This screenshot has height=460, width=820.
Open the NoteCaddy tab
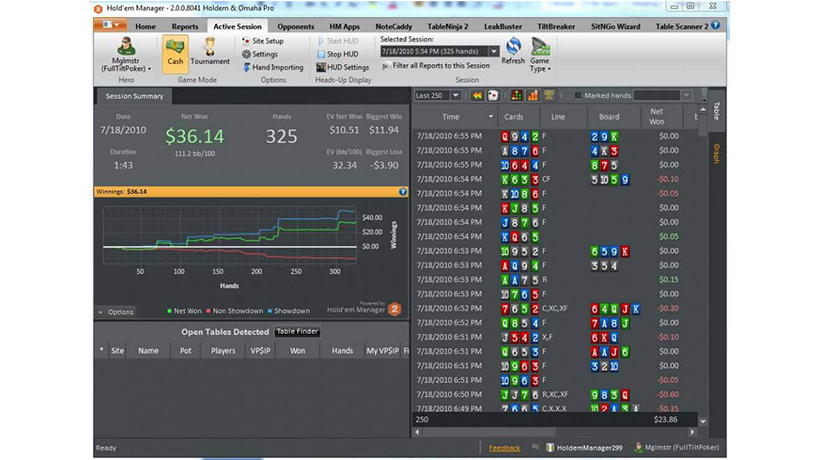pyautogui.click(x=393, y=26)
